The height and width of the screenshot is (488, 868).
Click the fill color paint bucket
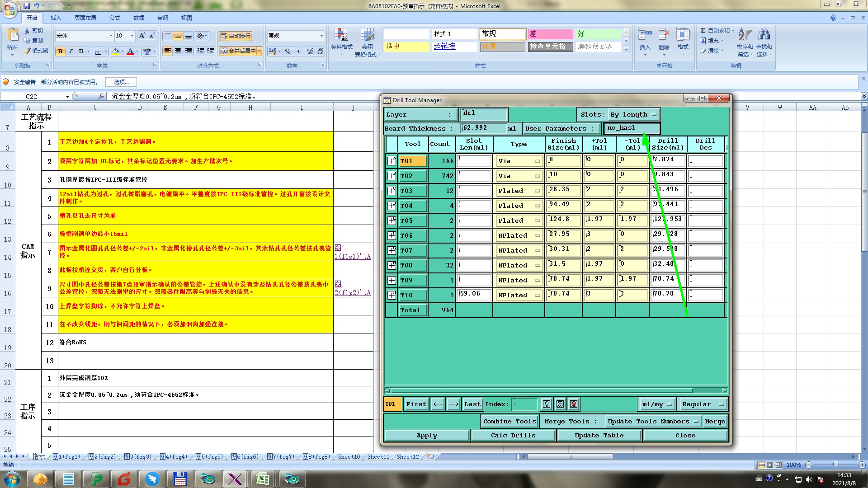tap(116, 52)
